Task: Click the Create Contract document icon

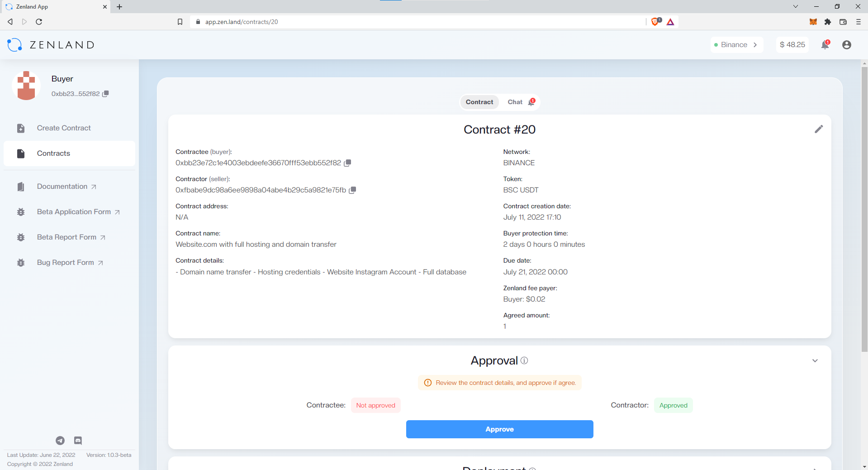Action: [21, 128]
